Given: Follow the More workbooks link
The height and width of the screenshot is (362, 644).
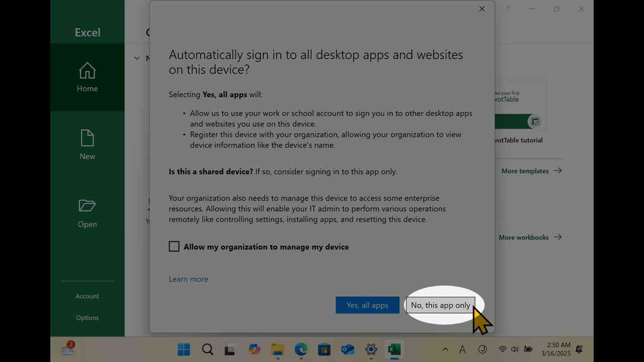Looking at the screenshot, I should point(530,237).
